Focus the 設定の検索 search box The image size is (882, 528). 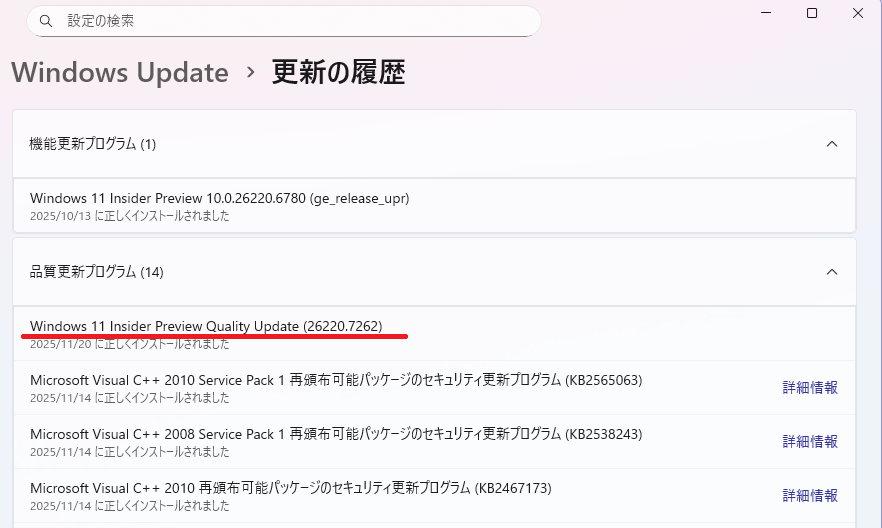coord(284,21)
